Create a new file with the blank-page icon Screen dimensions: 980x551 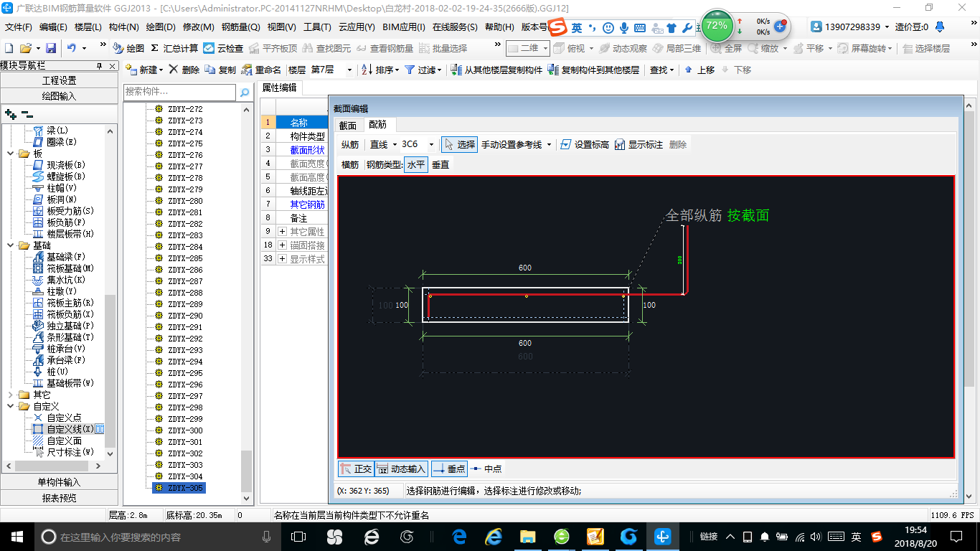9,48
